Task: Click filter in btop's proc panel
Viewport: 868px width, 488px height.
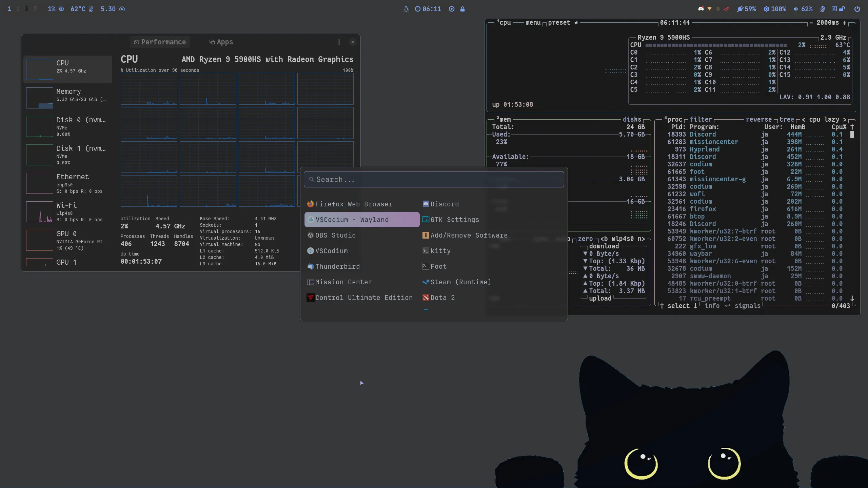Action: pyautogui.click(x=701, y=119)
